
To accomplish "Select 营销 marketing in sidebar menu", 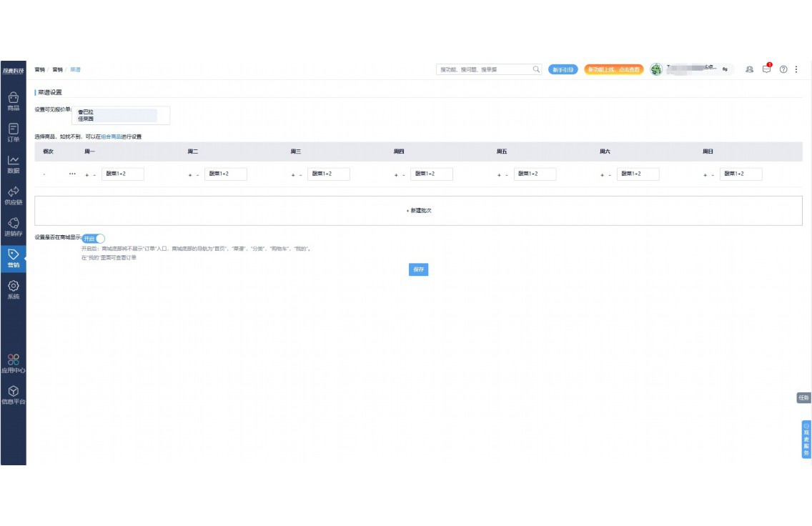I will click(x=13, y=257).
